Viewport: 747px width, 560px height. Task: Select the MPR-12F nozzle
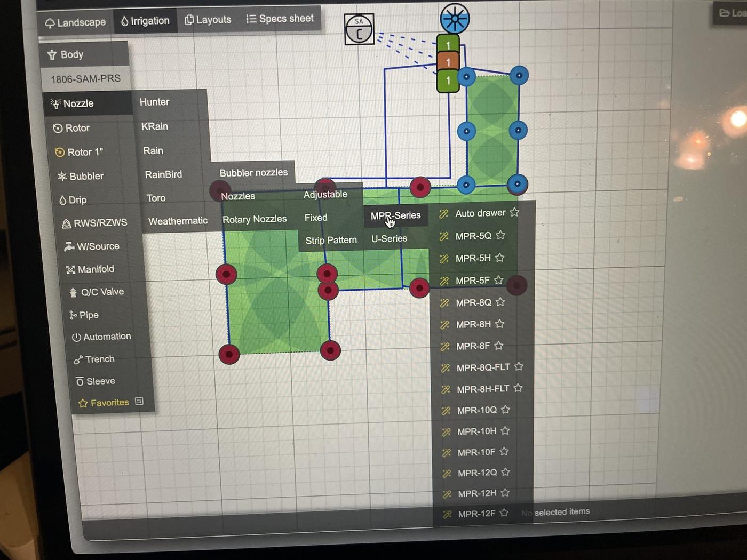pos(477,514)
